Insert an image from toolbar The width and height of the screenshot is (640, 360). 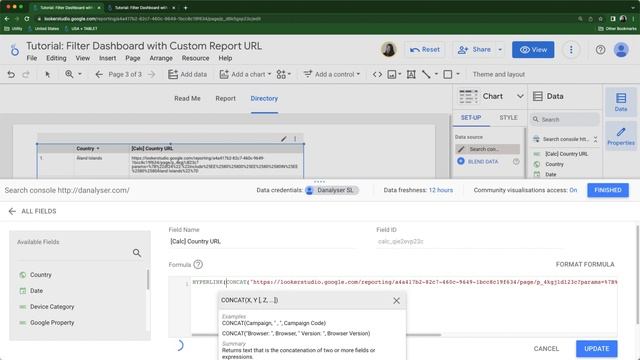point(392,74)
